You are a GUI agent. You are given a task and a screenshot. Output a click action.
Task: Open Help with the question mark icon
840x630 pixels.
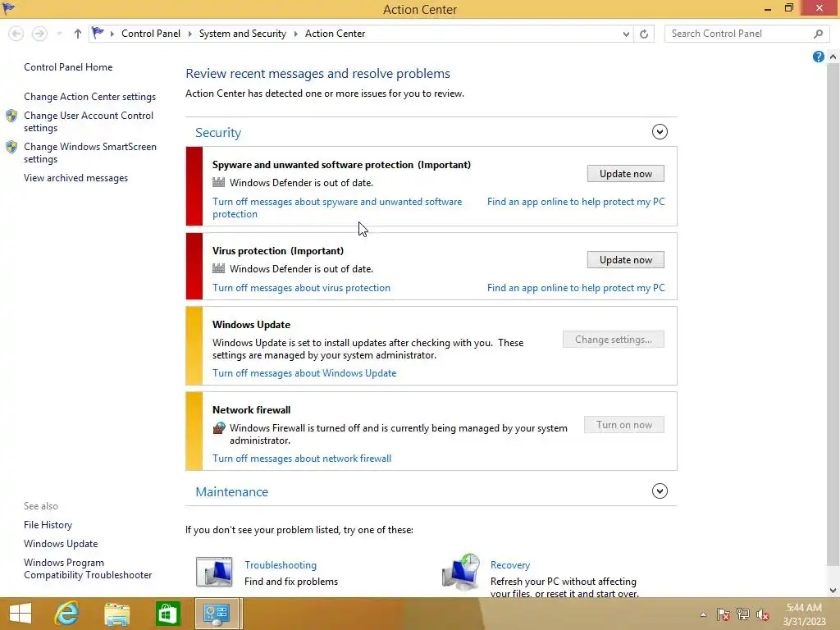tap(818, 57)
